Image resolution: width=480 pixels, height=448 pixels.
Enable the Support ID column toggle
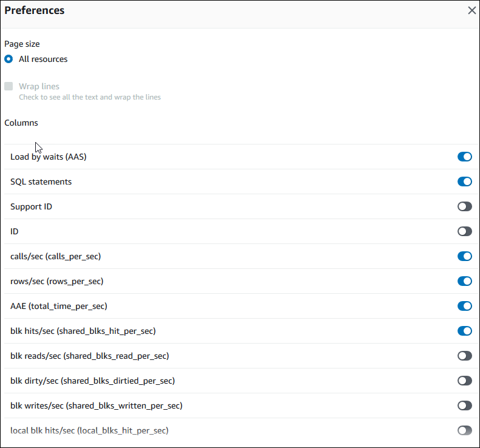(x=464, y=206)
